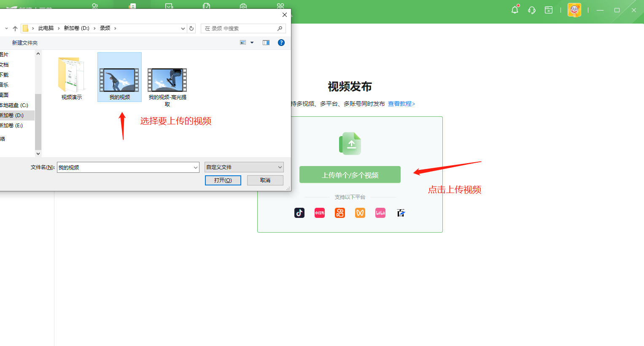Click the navigation pane scroll down arrow
This screenshot has width=644, height=346.
[38, 154]
